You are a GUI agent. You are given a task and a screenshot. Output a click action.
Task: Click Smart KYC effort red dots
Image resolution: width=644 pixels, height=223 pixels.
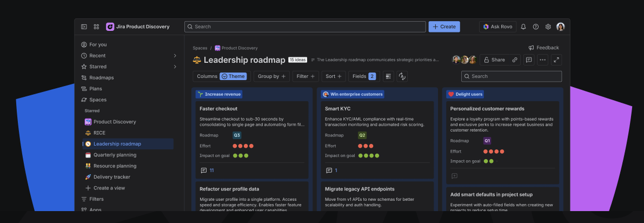(x=366, y=146)
